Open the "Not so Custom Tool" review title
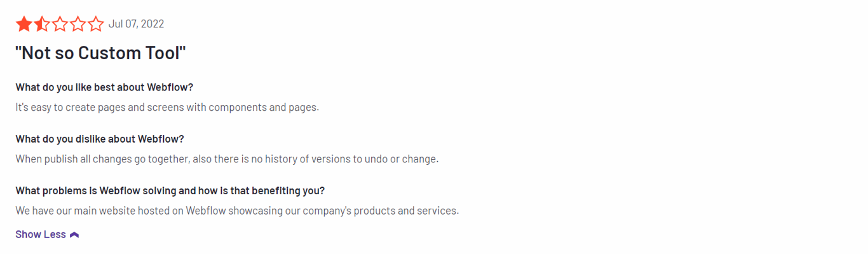Image resolution: width=868 pixels, height=254 pixels. point(100,53)
